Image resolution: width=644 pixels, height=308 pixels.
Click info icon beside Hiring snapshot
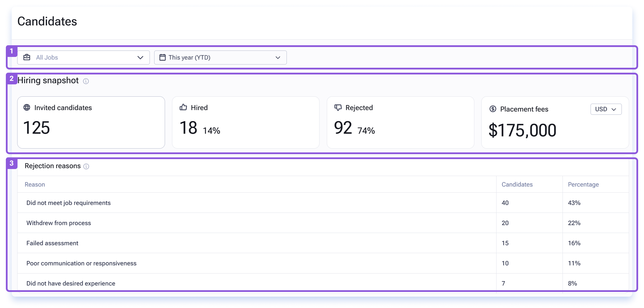click(86, 81)
